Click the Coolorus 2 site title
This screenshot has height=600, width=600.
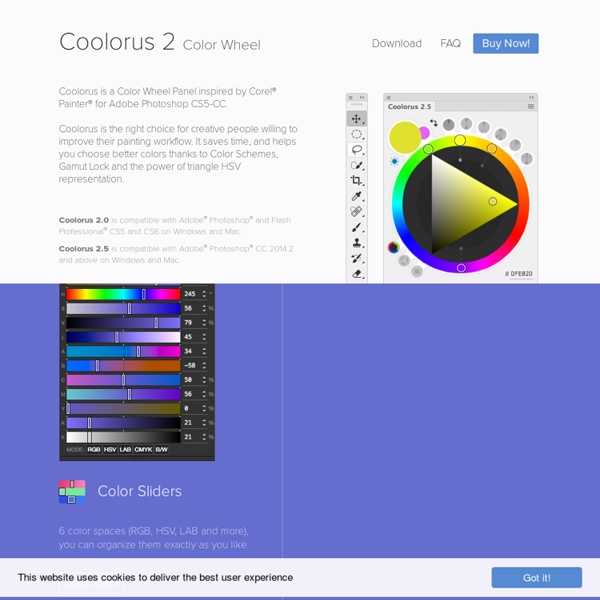point(117,41)
